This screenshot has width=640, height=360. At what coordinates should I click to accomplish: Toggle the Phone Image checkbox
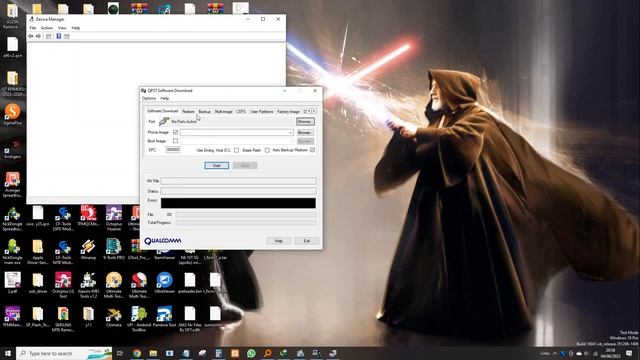tap(176, 132)
